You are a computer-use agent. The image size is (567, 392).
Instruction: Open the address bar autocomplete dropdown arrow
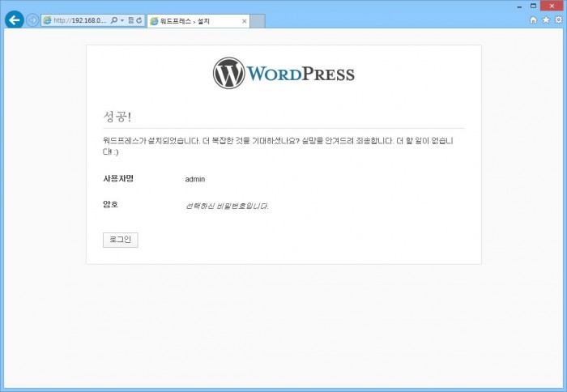[122, 20]
